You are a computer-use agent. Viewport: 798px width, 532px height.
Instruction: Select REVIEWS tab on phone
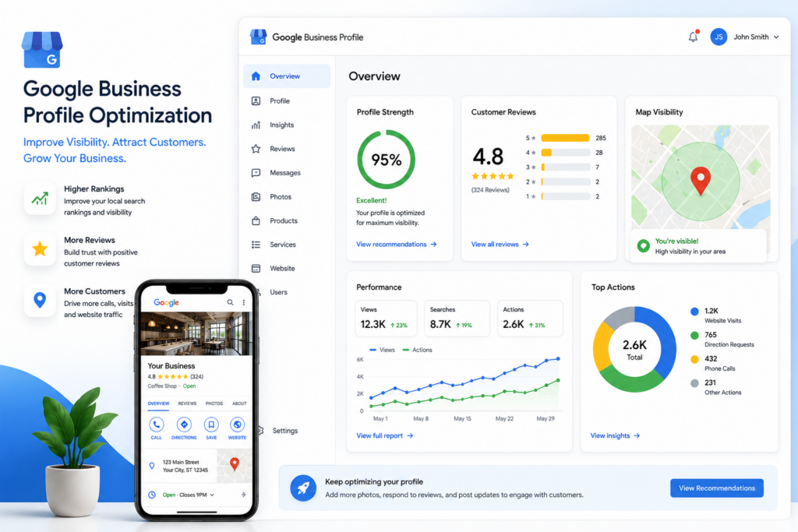point(187,403)
